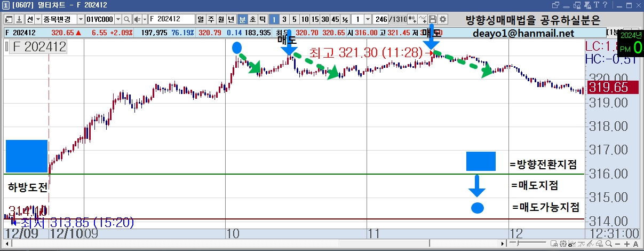Open help question mark icon in title bar
Image resolution: width=644 pixels, height=251 pixels.
tap(605, 5)
